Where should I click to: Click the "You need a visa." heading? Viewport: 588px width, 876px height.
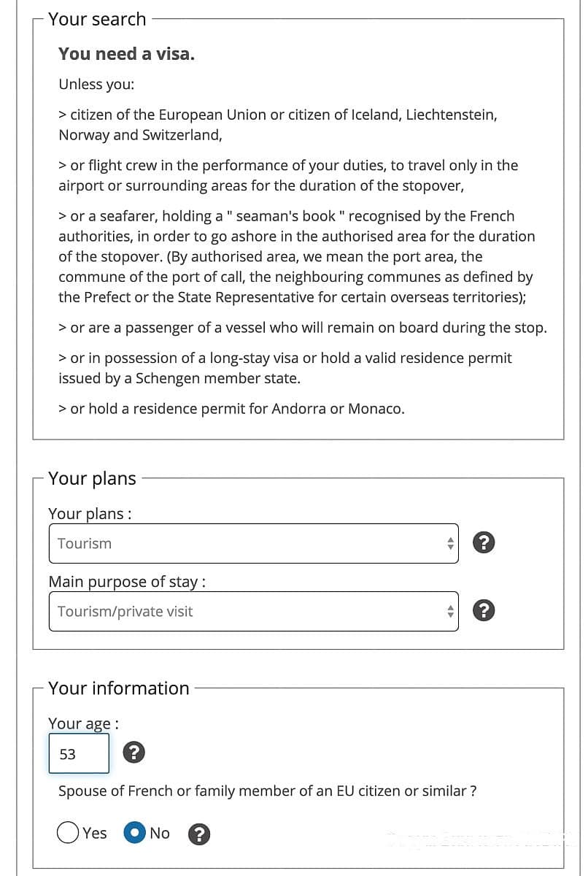point(126,54)
